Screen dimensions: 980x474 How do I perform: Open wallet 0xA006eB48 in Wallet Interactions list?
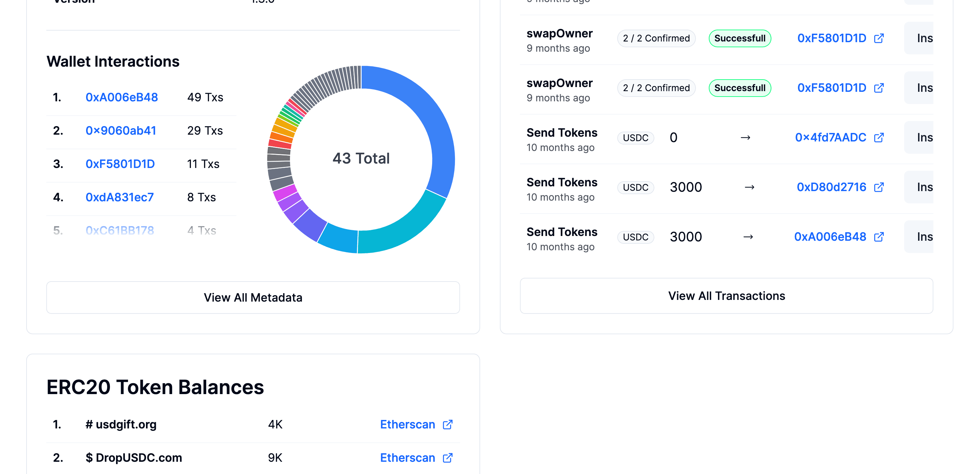pos(121,97)
